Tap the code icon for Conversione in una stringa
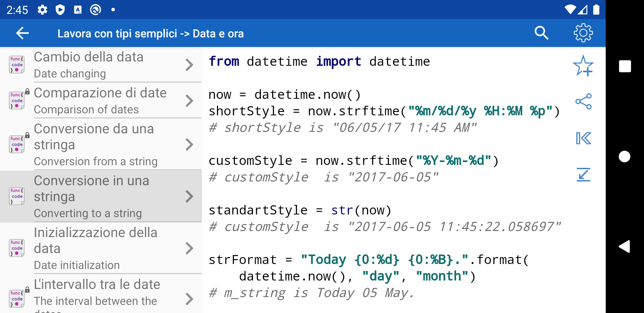The image size is (644, 313). [17, 196]
